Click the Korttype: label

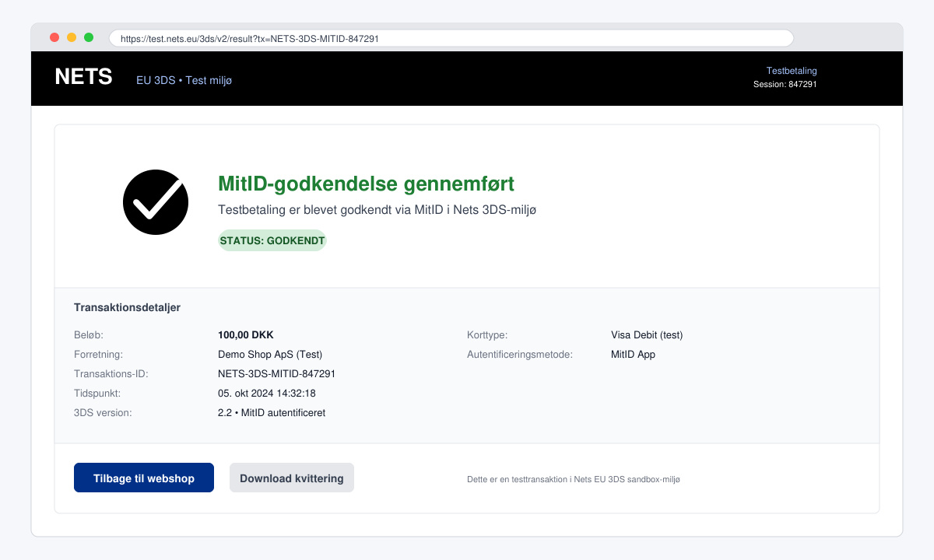(x=487, y=335)
